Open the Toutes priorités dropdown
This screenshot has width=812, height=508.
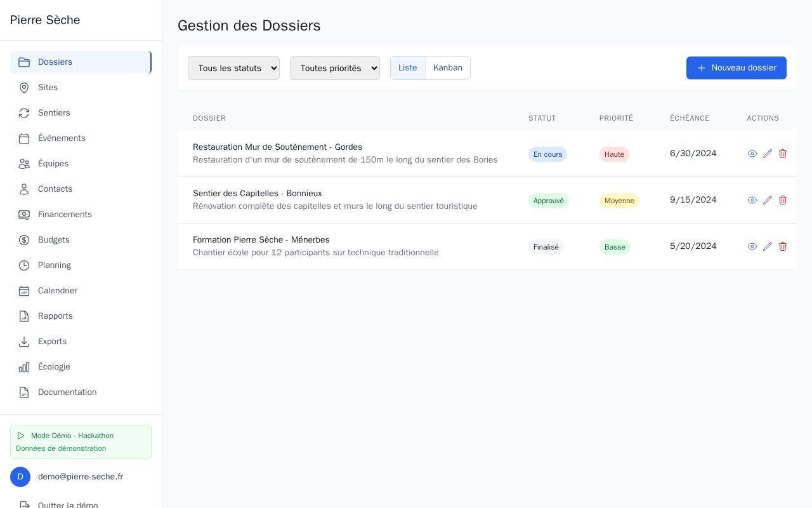[335, 68]
